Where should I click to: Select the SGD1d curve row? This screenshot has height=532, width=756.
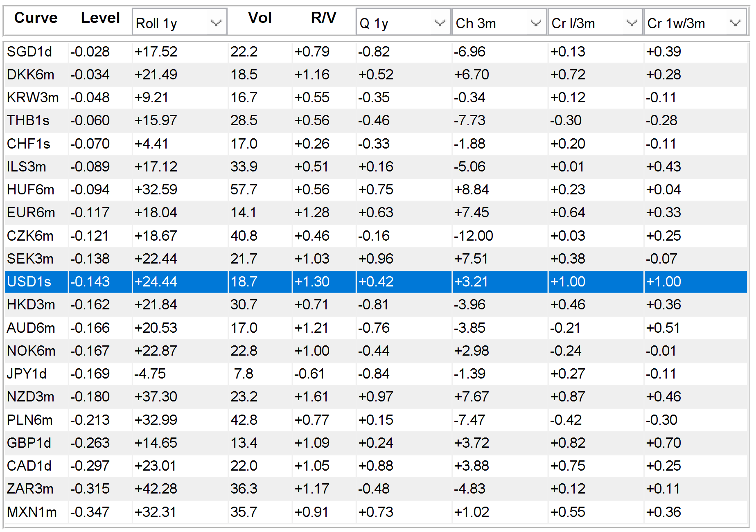tap(376, 52)
